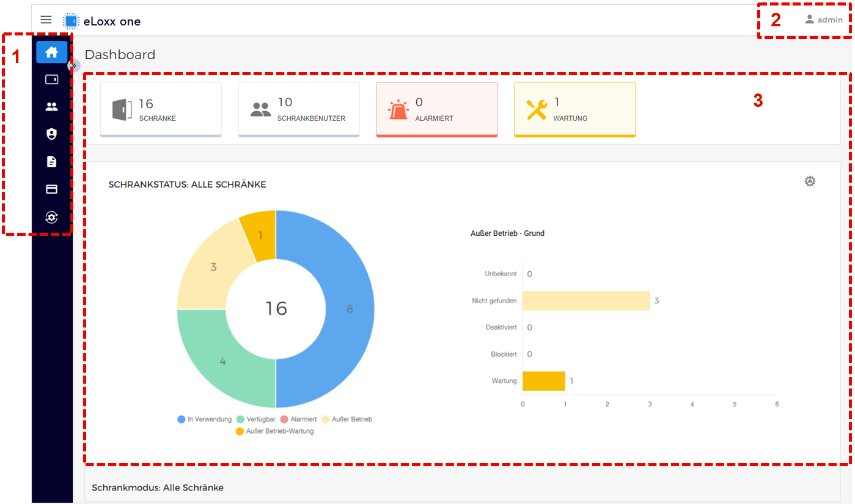Click the 'SCHRANKSTATUS: ALLE SCHRÄNKE' title
The image size is (855, 504).
tap(187, 184)
